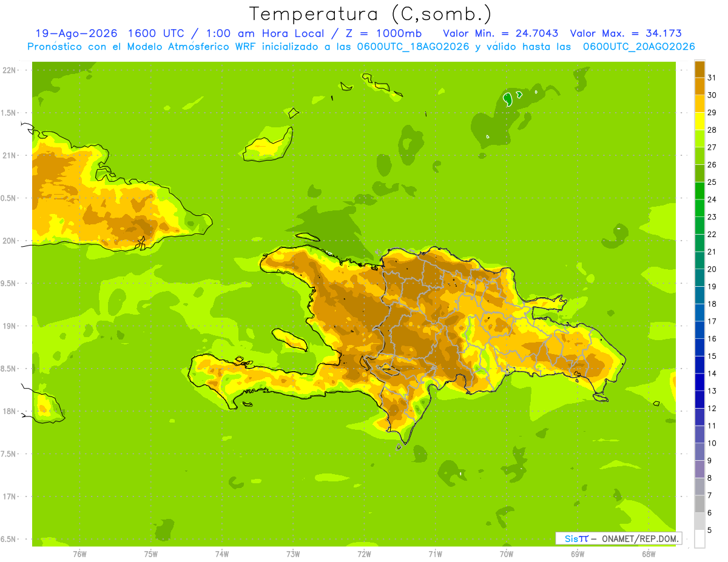This screenshot has height=562, width=728.
Task: Click the legend label "31"
Action: (712, 78)
